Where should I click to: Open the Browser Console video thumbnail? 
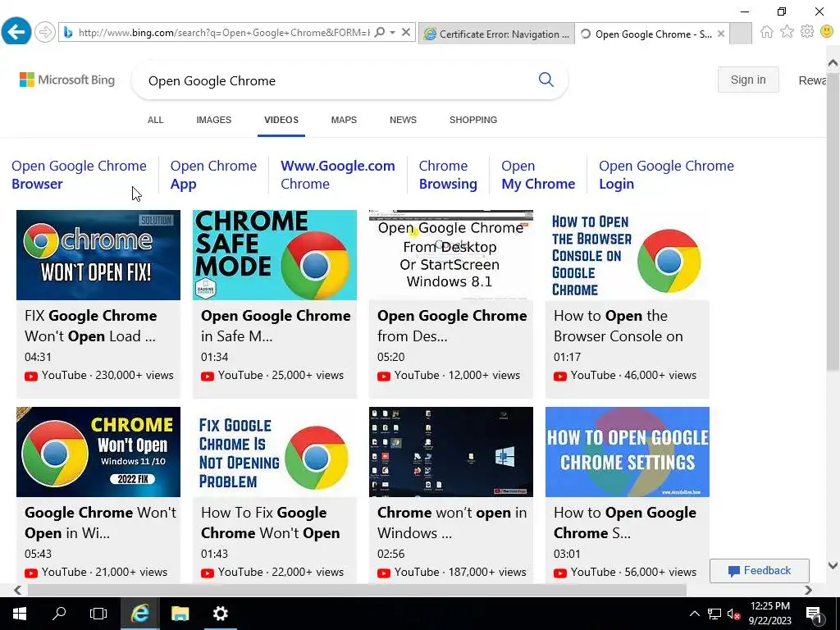(628, 255)
